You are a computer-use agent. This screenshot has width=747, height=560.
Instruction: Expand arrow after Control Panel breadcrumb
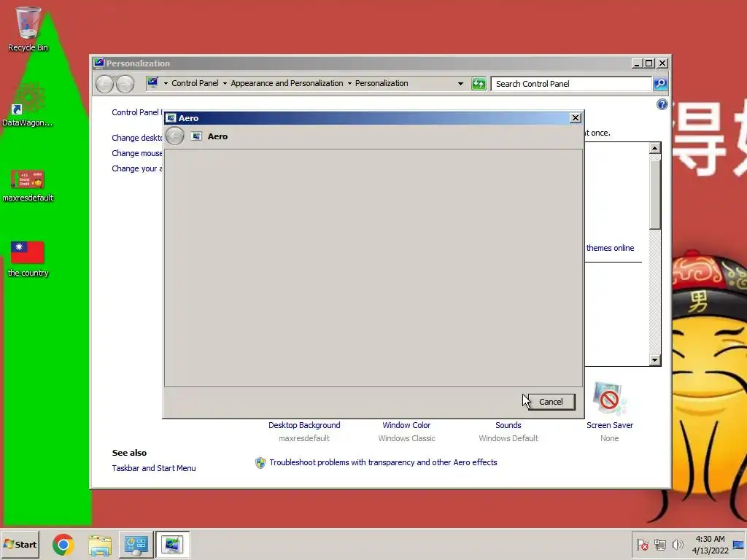coord(225,83)
